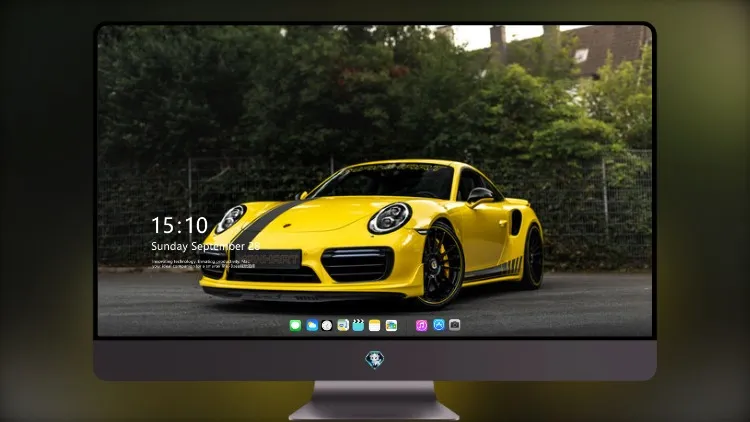Click the small quote text under date

pyautogui.click(x=201, y=264)
